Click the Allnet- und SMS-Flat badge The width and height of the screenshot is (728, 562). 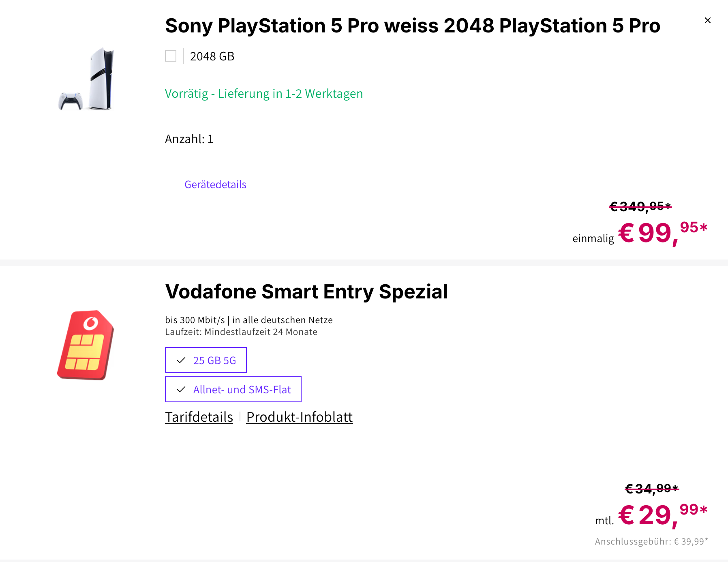coord(233,389)
